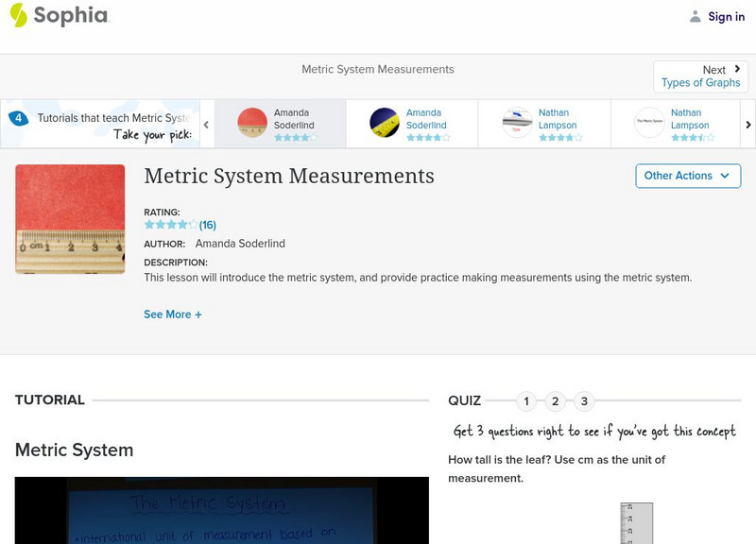Open the (16) ratings link
The width and height of the screenshot is (756, 544).
coord(204,225)
